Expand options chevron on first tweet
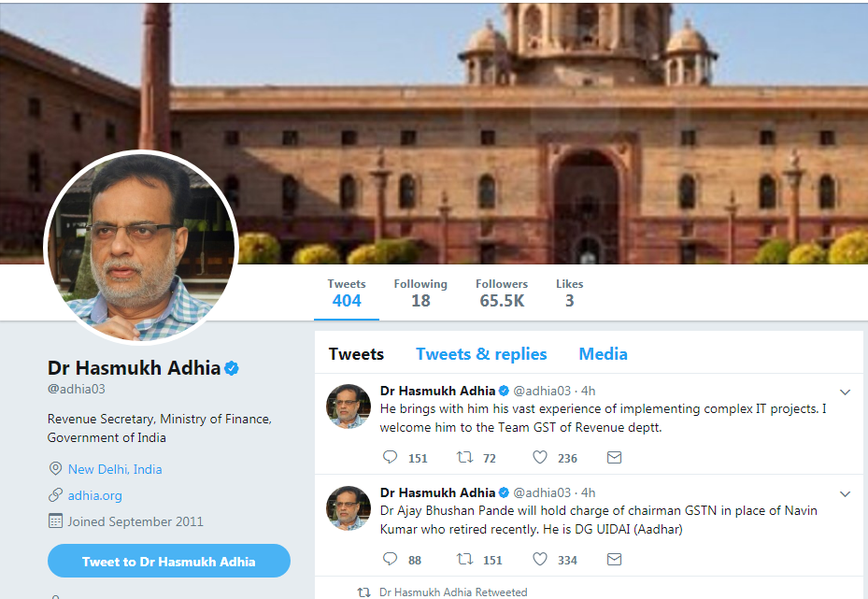The width and height of the screenshot is (868, 599). tap(845, 392)
